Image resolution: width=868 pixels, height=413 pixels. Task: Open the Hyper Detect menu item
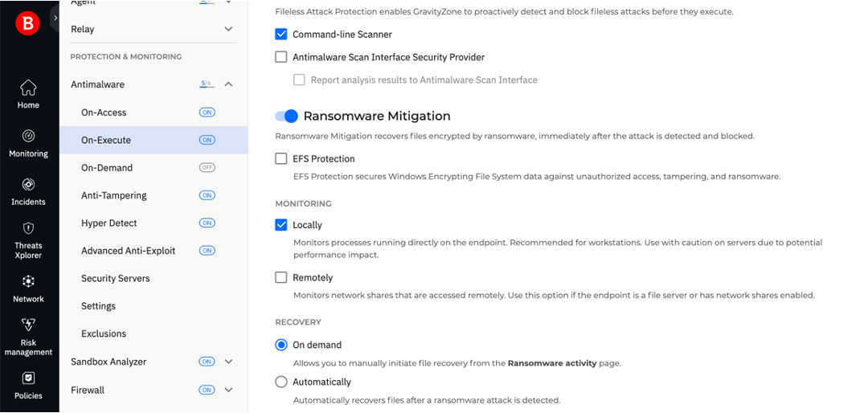[x=109, y=223]
